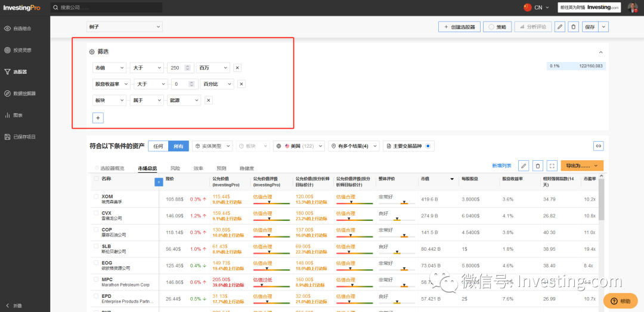Image resolution: width=644 pixels, height=312 pixels.
Task: Open the 市值 filter field dropdown
Action: (x=110, y=68)
